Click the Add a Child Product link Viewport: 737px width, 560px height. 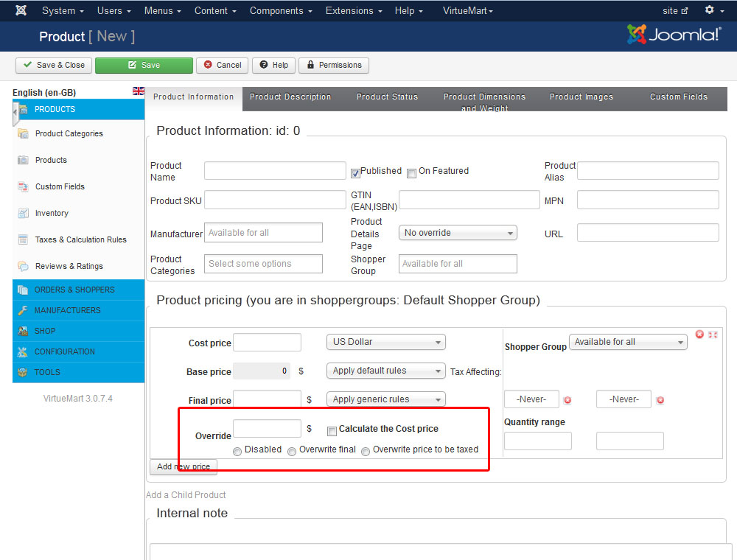pos(186,495)
